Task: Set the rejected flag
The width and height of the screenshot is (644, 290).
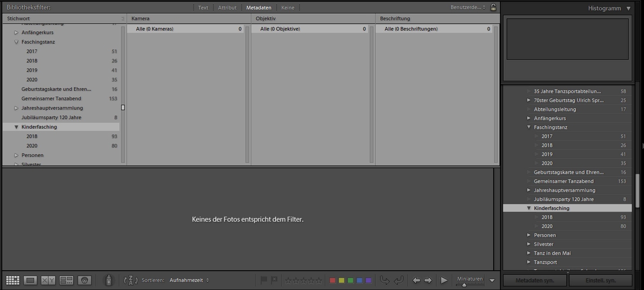Action: click(x=274, y=280)
